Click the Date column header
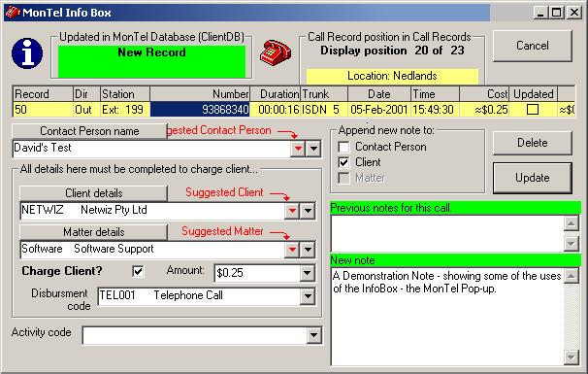This screenshot has width=588, height=374. coord(379,94)
